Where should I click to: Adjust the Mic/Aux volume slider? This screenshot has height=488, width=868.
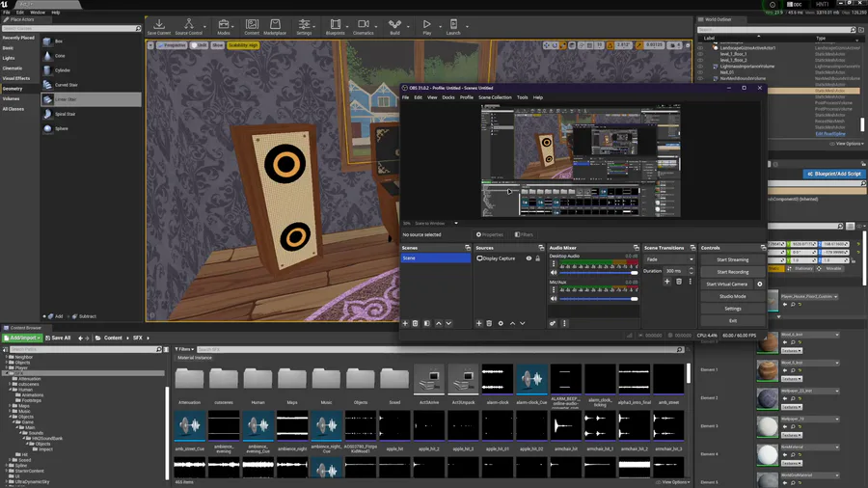click(x=635, y=299)
